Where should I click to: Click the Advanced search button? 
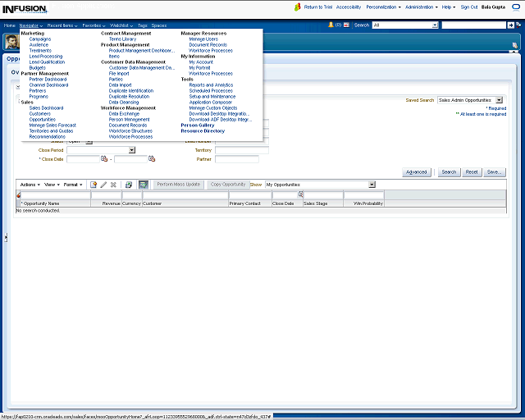pyautogui.click(x=417, y=172)
